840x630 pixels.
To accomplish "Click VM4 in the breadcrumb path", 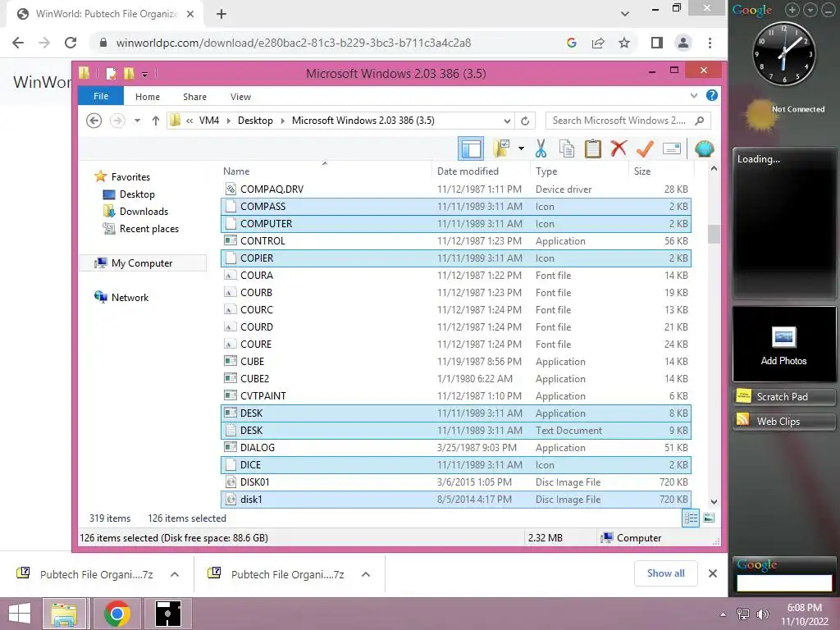I will [x=209, y=121].
